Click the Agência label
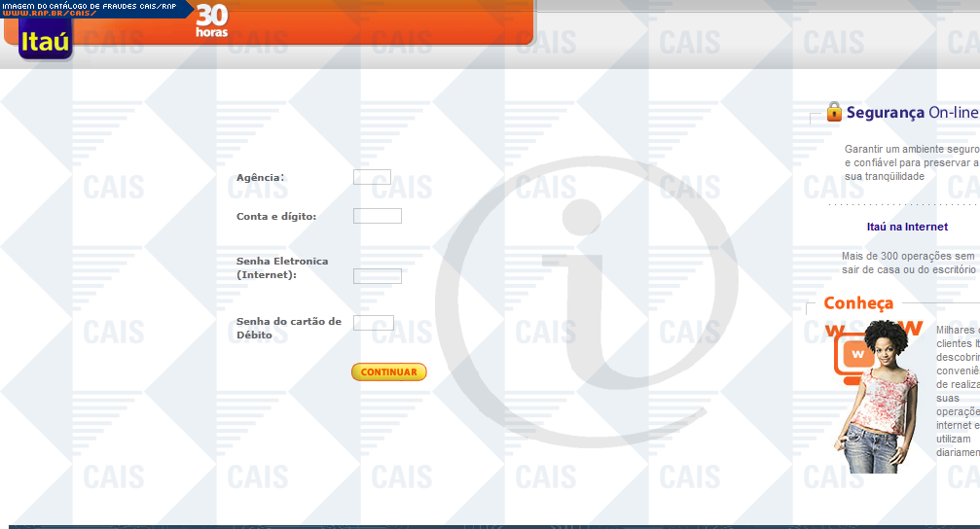The height and width of the screenshot is (529, 980). point(260,178)
